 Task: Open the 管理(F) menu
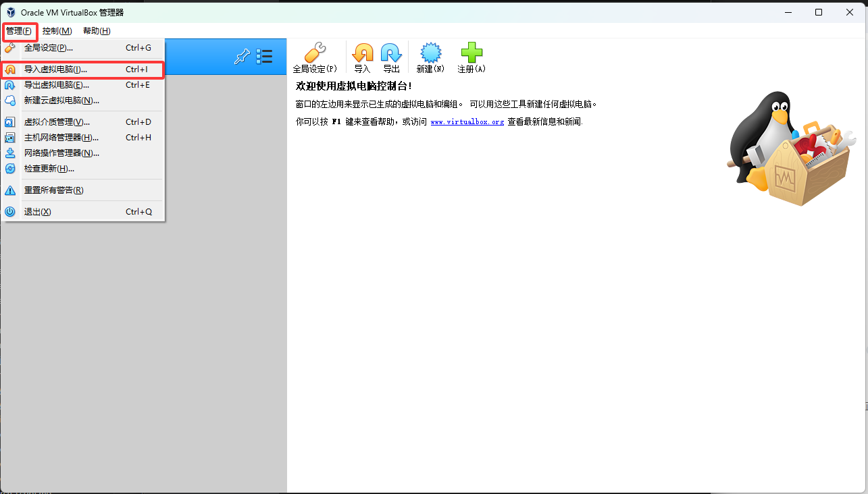pyautogui.click(x=19, y=31)
